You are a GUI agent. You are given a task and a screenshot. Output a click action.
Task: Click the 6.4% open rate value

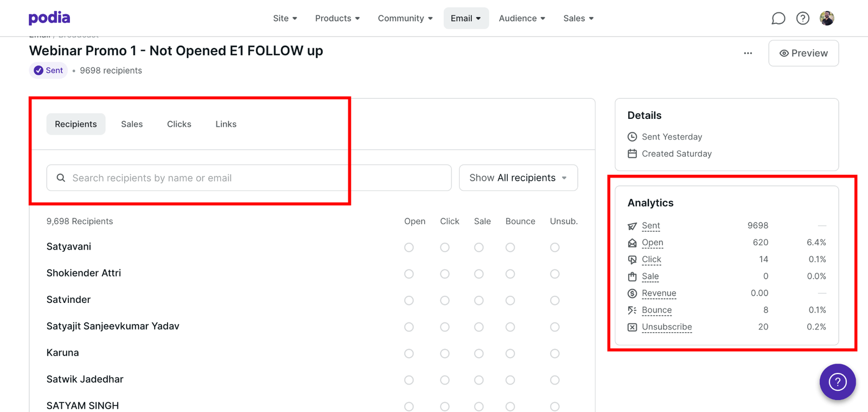click(x=816, y=243)
